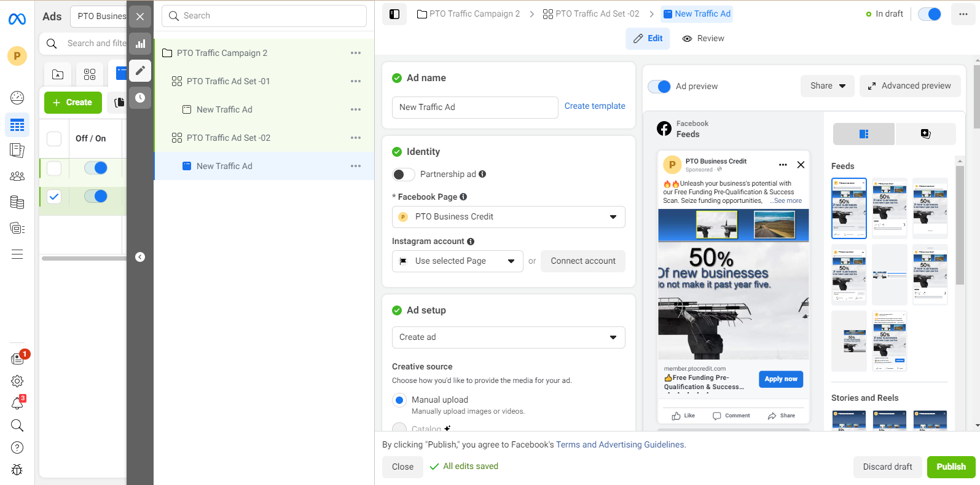Open options for PTO Traffic Ad Set -01

[x=356, y=81]
